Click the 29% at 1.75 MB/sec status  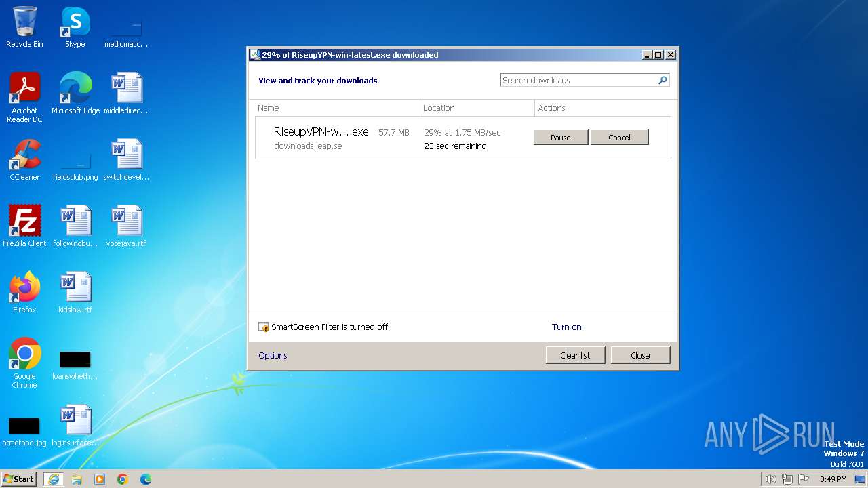click(x=462, y=133)
